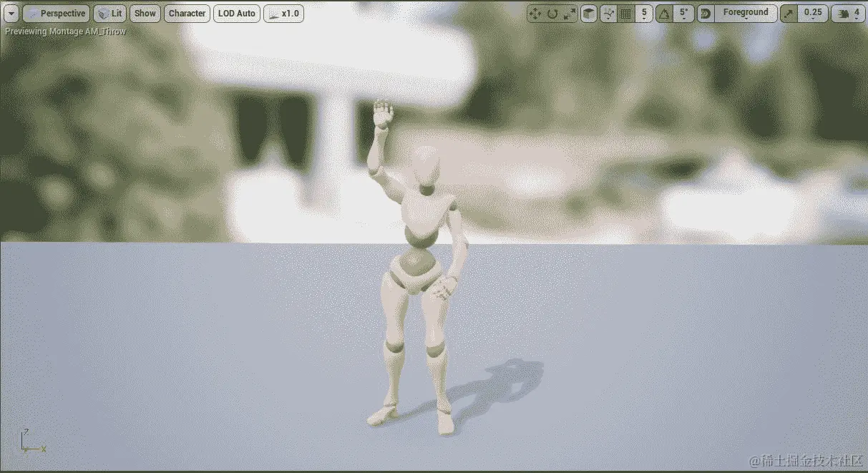Viewport: 868px width, 473px height.
Task: Select the rotate gizmo tool
Action: (552, 14)
